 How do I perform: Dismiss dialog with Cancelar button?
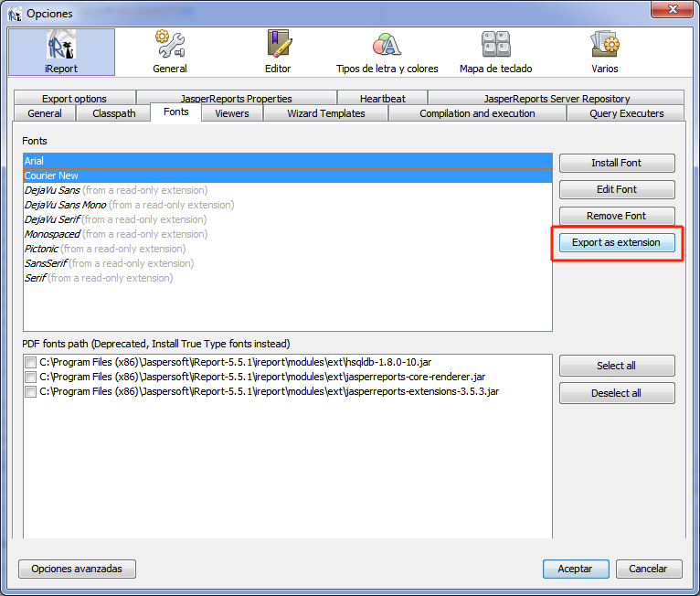click(x=649, y=569)
